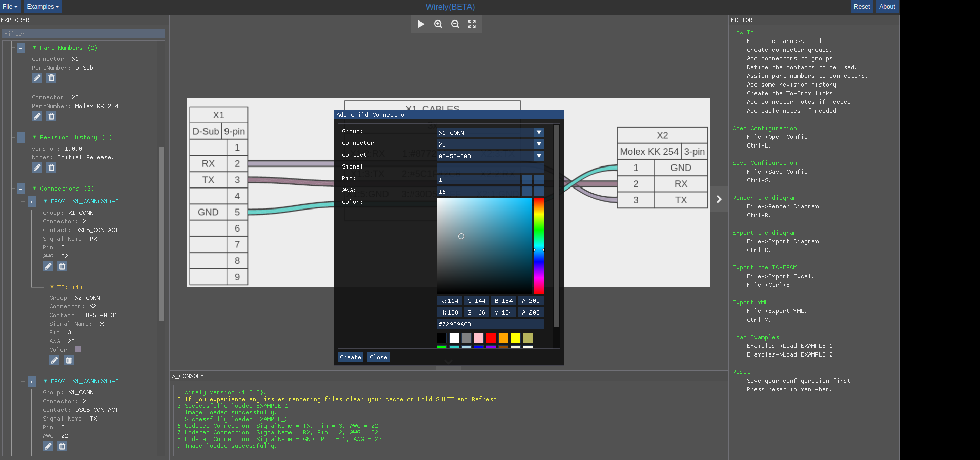Delete the X1_CONN(X1)-3 TX connection
The width and height of the screenshot is (980, 460).
62,446
